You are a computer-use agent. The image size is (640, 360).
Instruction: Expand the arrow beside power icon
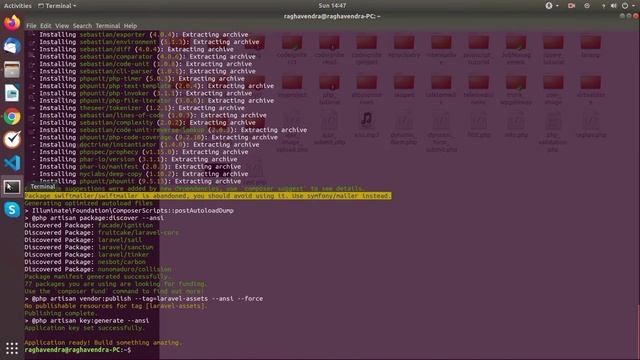[x=633, y=6]
